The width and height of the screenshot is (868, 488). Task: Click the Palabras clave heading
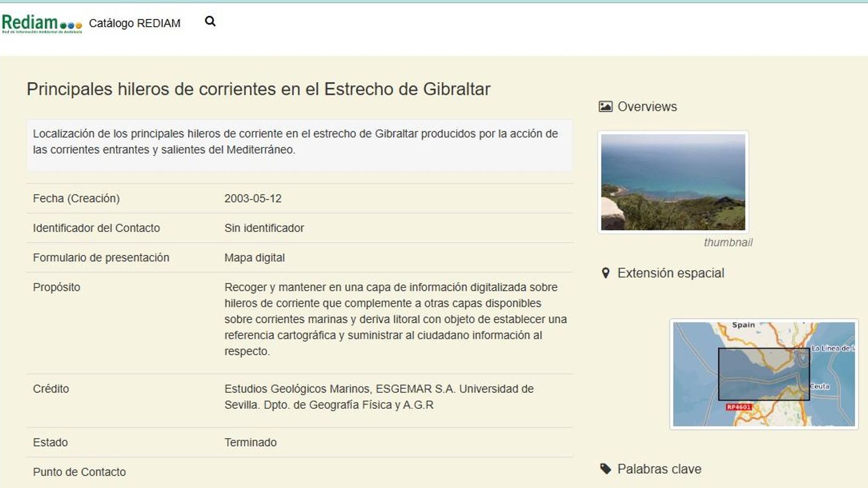click(659, 468)
